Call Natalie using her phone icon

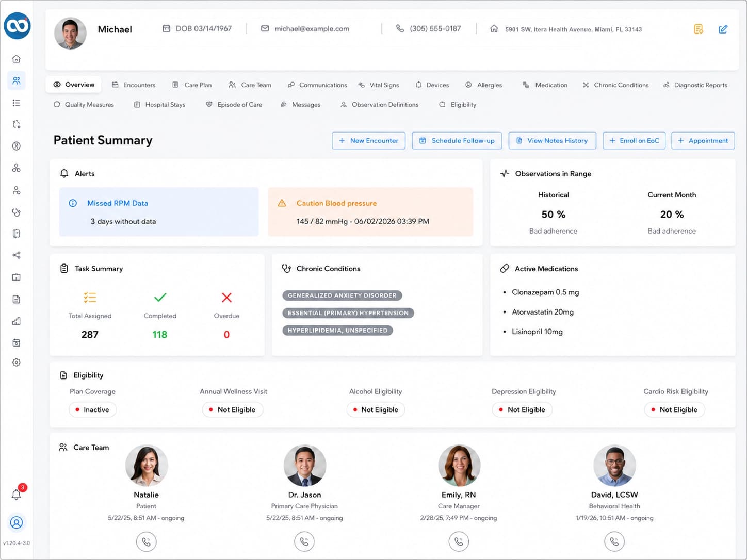[147, 541]
